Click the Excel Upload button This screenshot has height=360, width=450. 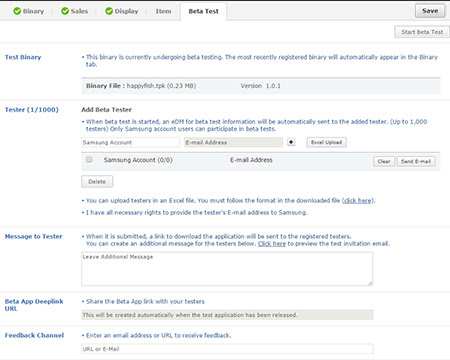click(326, 142)
